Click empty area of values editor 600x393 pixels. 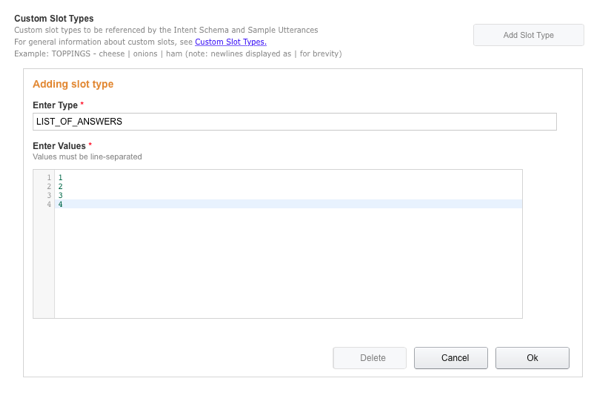289,264
